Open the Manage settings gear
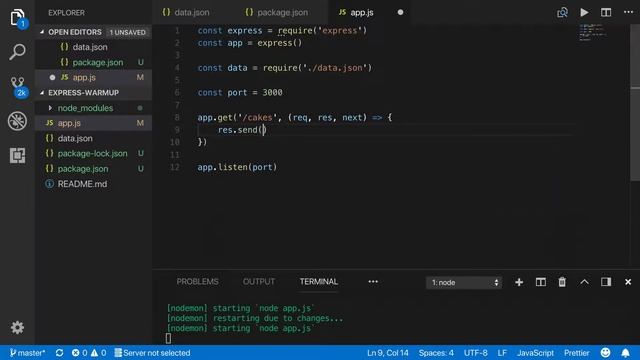This screenshot has width=640, height=360. pyautogui.click(x=17, y=327)
